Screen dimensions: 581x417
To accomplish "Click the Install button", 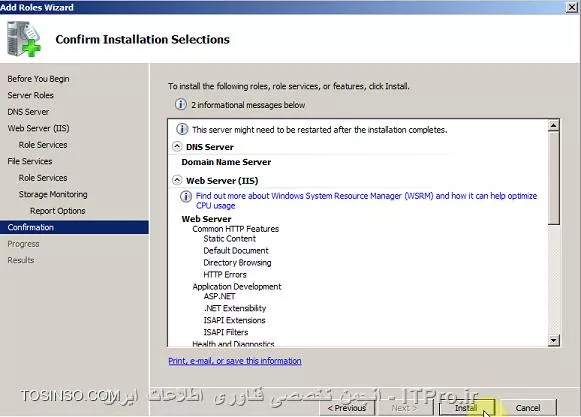I will click(467, 408).
